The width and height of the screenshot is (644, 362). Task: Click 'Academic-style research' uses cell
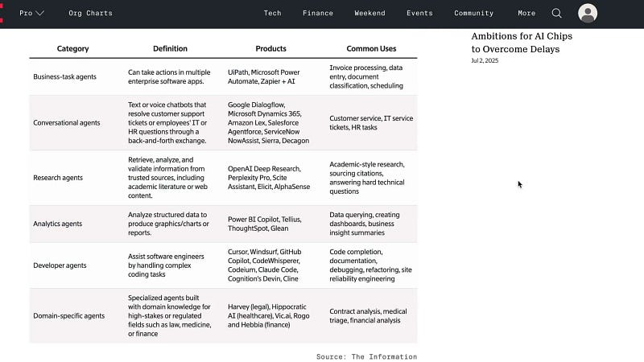367,178
